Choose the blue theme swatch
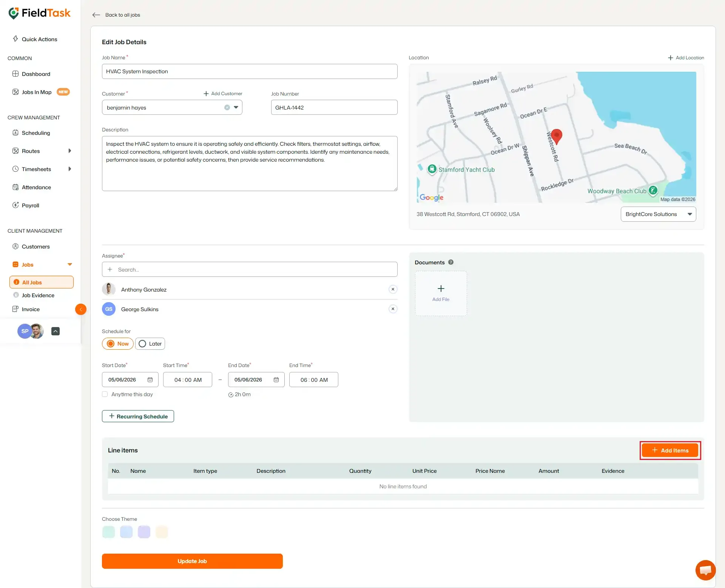 pyautogui.click(x=126, y=532)
